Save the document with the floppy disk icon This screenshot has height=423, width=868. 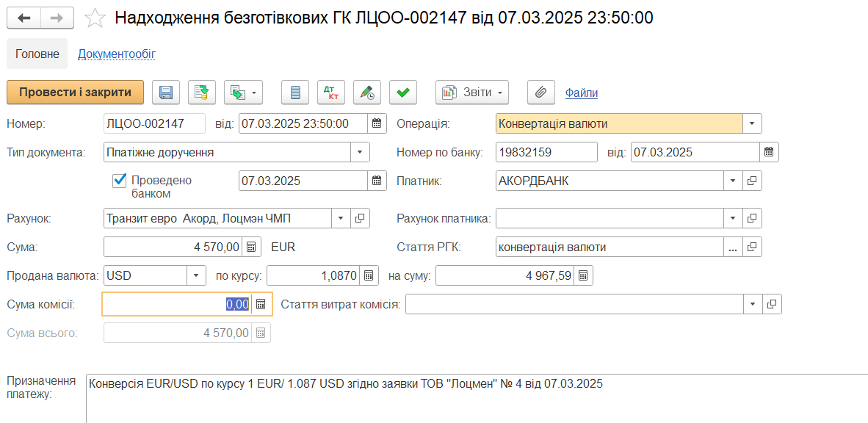(x=166, y=93)
